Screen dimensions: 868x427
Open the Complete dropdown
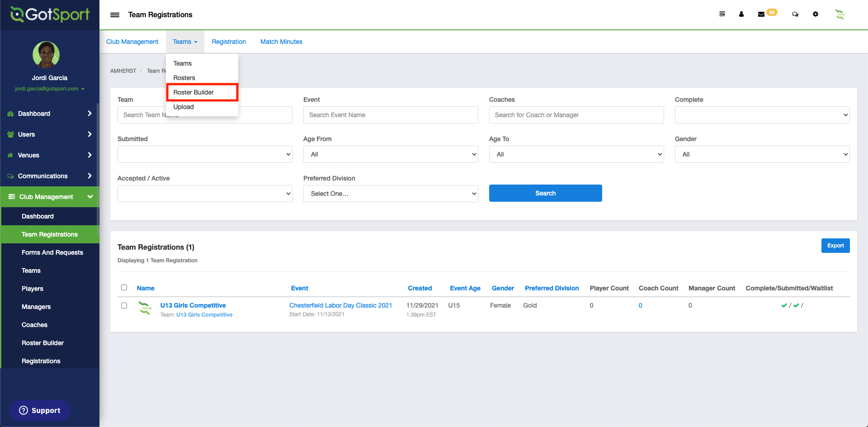click(762, 115)
